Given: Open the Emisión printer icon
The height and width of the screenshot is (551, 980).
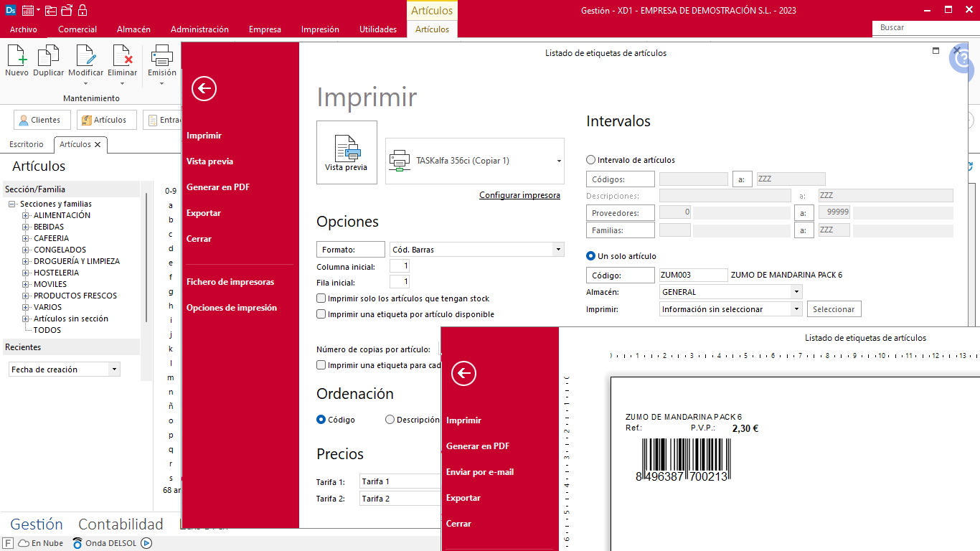Looking at the screenshot, I should tap(161, 56).
